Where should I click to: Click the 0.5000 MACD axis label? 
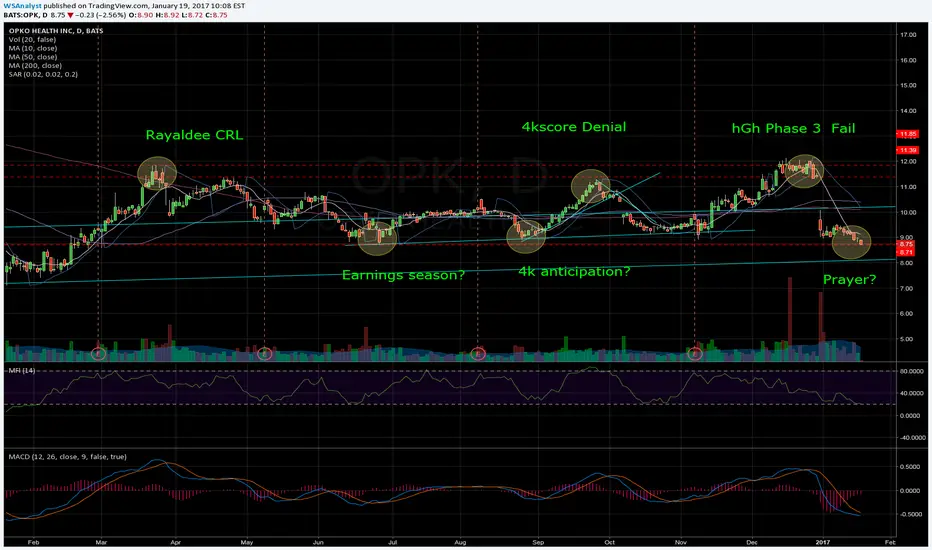[911, 467]
